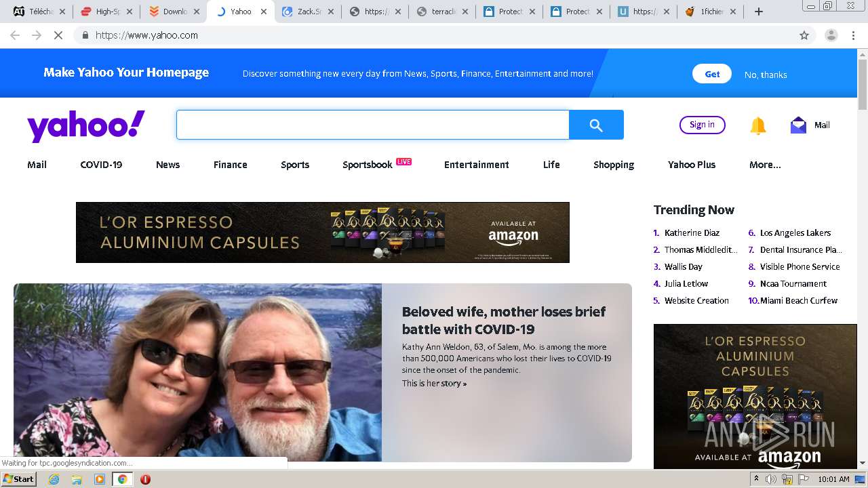Click the Sign in button
Image resolution: width=868 pixels, height=488 pixels.
702,125
